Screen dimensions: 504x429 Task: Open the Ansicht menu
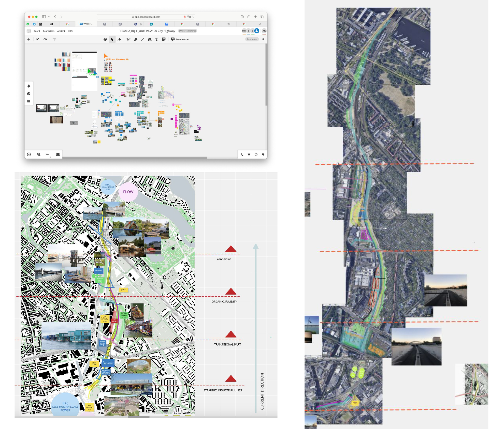(x=61, y=31)
